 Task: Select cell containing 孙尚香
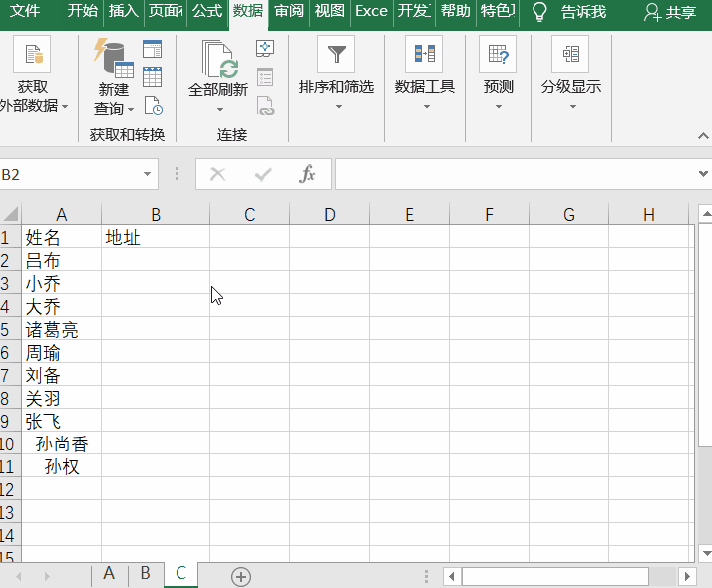[61, 443]
